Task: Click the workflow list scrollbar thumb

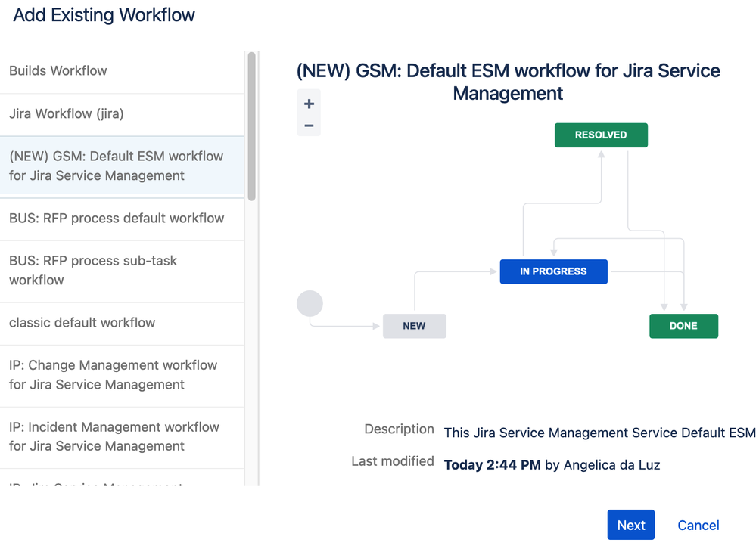Action: 251,126
